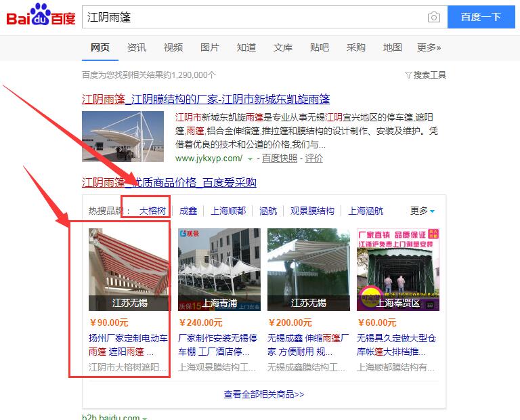Expand the 更多 brands dropdown
The image size is (520, 420).
pyautogui.click(x=422, y=211)
